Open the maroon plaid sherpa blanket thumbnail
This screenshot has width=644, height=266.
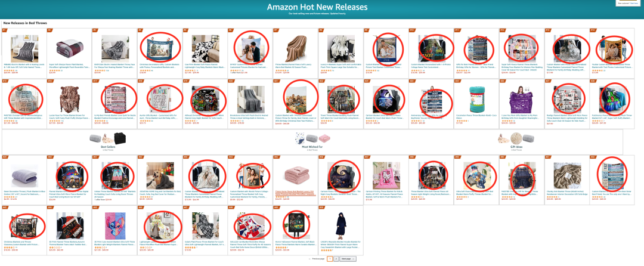(69, 49)
